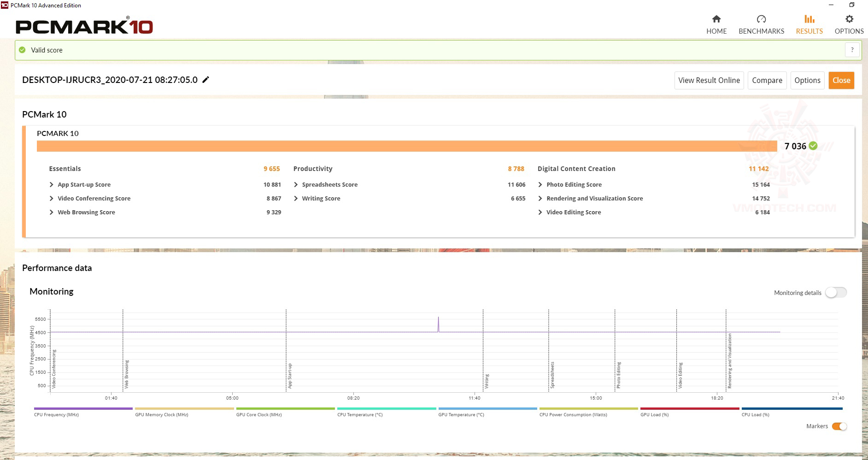Image resolution: width=868 pixels, height=460 pixels.
Task: Expand the Photo Editing Score row
Action: (x=569, y=184)
